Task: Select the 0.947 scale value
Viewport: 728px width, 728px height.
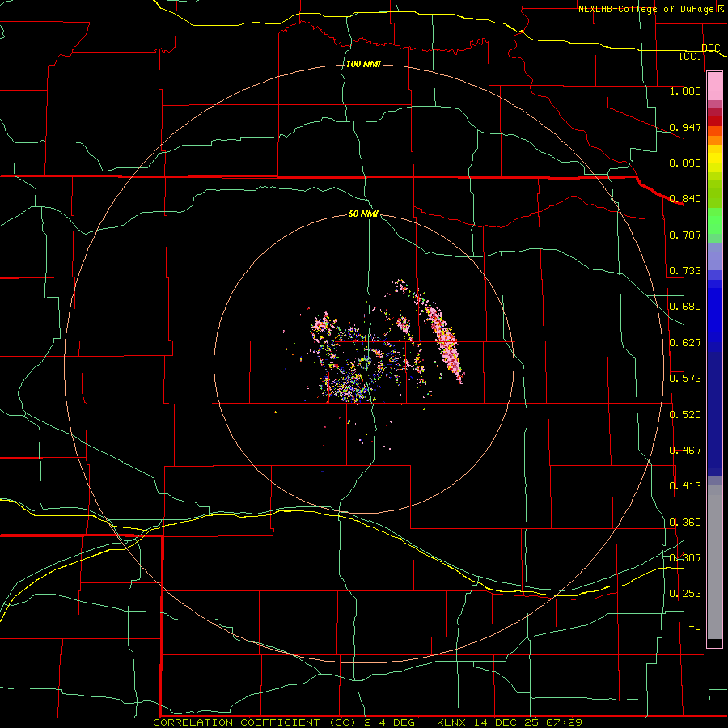Action: [x=685, y=127]
